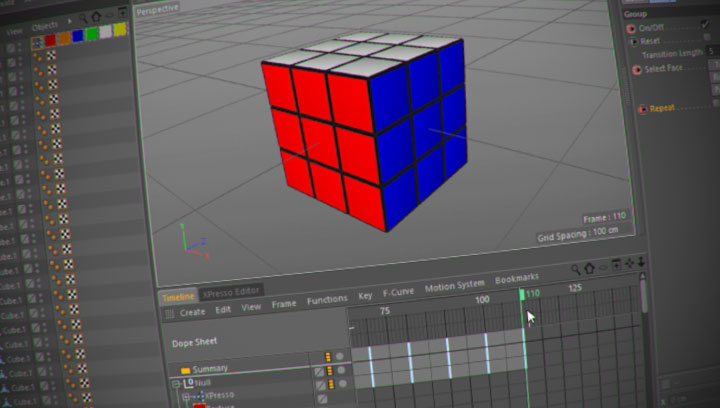The image size is (720, 408).
Task: Click the Perspective viewport label
Action: (x=157, y=10)
